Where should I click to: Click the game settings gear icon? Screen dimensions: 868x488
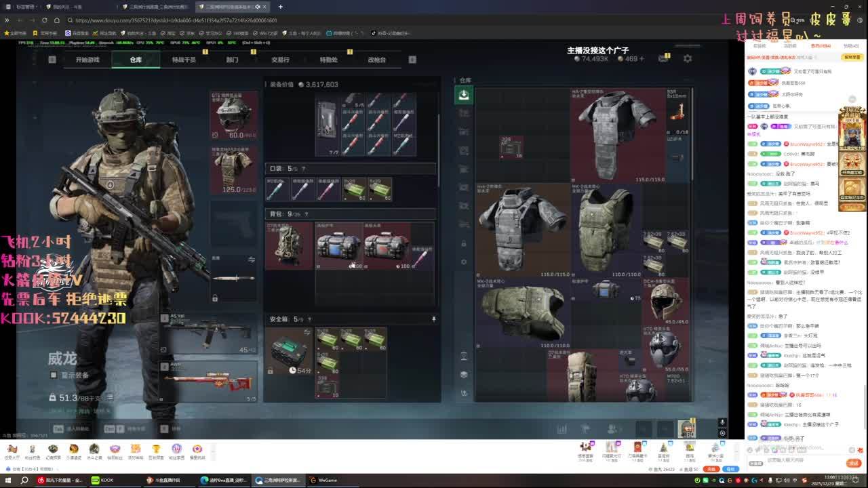[x=688, y=59]
